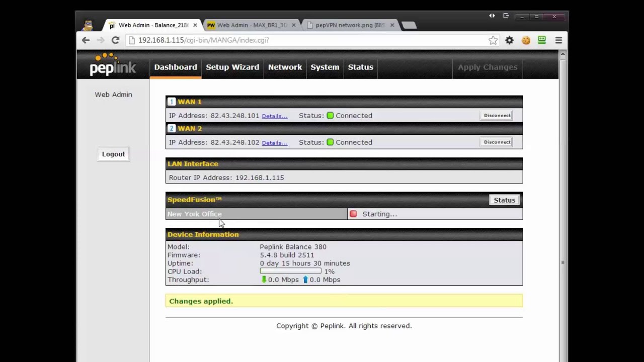The height and width of the screenshot is (362, 644).
Task: Close the Web Admin - Balance tab
Action: pos(195,25)
